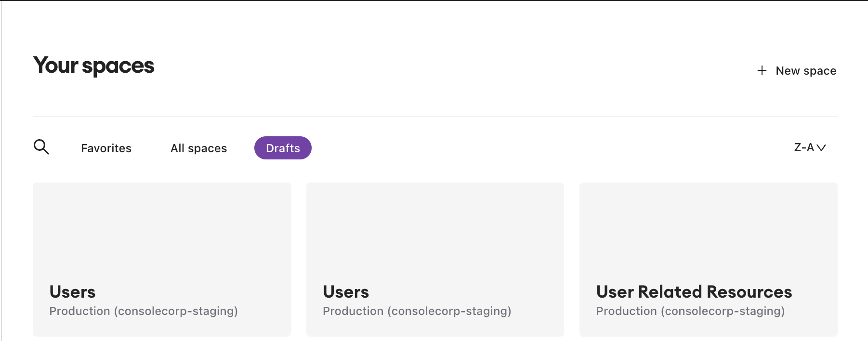Viewport: 868px width, 341px height.
Task: Click Production subtitle under User Related Resources
Action: (690, 311)
